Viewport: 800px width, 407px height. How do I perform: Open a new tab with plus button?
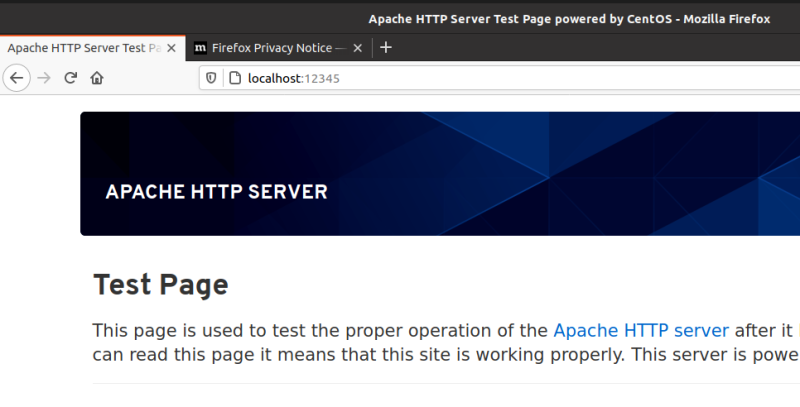pyautogui.click(x=386, y=47)
